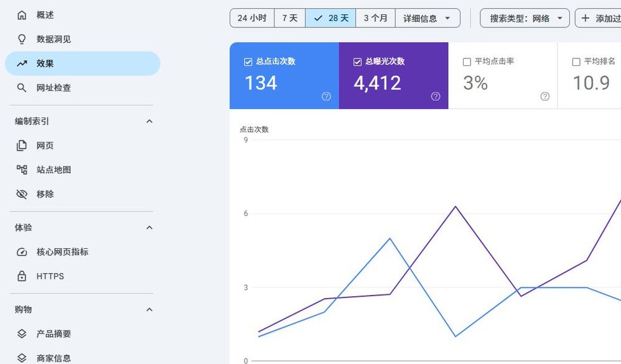Screen dimensions: 621x364
Task: Click the speedometer icon for 核心网页指标
Action: click(22, 252)
